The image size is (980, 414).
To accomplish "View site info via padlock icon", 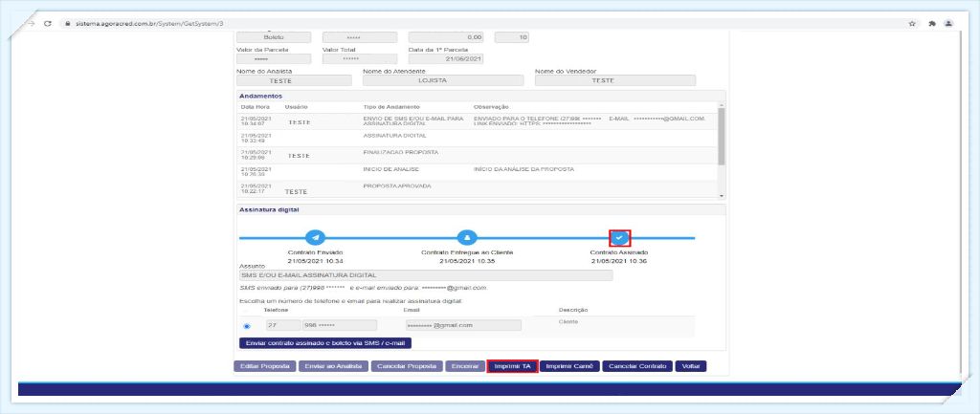I will [x=67, y=24].
